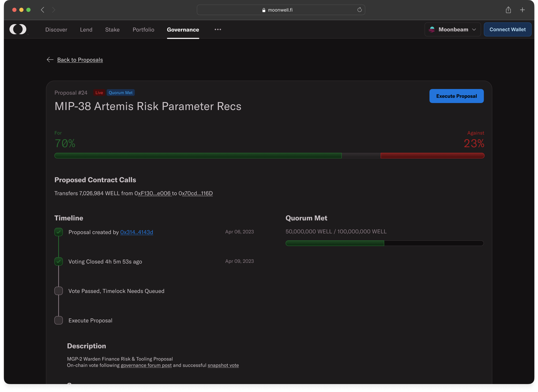Viewport: 538px width, 392px height.
Task: Open the Safari share icon
Action: point(508,10)
